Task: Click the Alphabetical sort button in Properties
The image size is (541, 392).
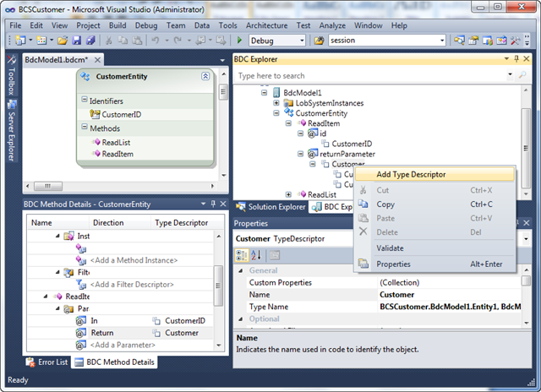Action: tap(256, 255)
